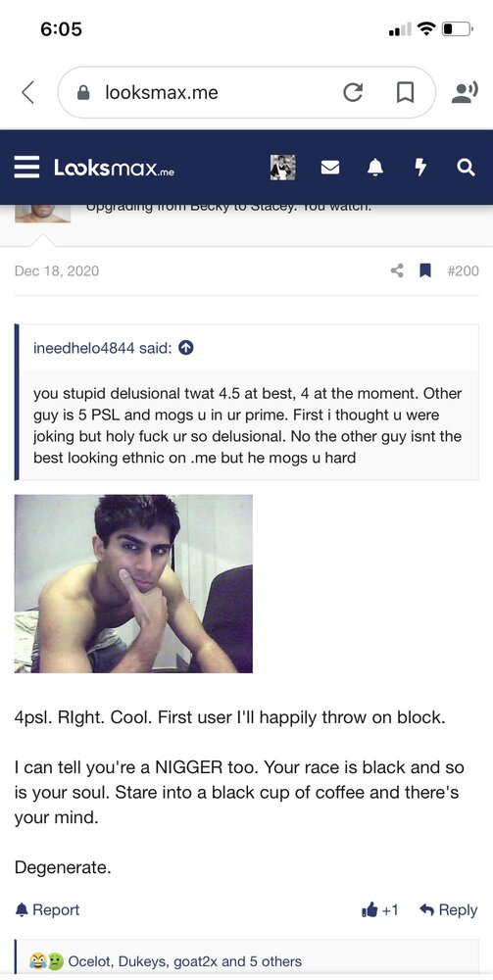Like the post with +1

coord(380,910)
